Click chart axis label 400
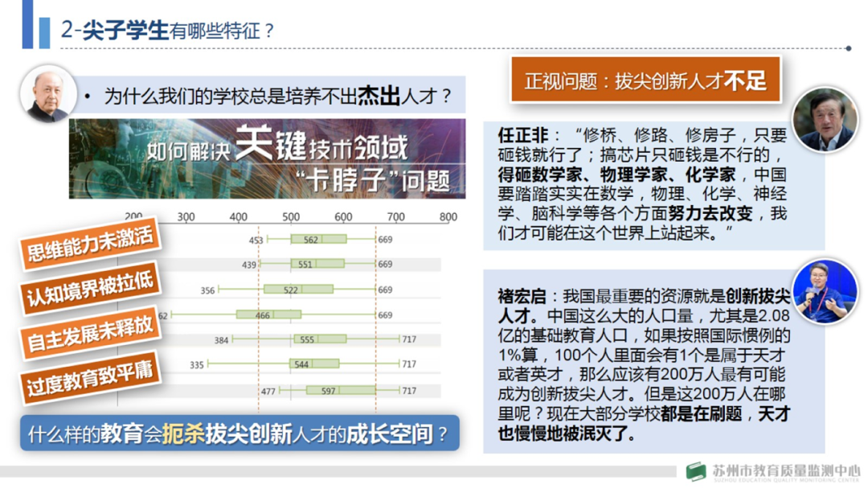Viewport: 868px width, 489px height. click(x=239, y=216)
